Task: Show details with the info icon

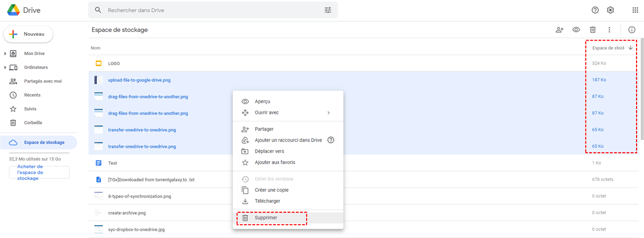Action: click(632, 30)
